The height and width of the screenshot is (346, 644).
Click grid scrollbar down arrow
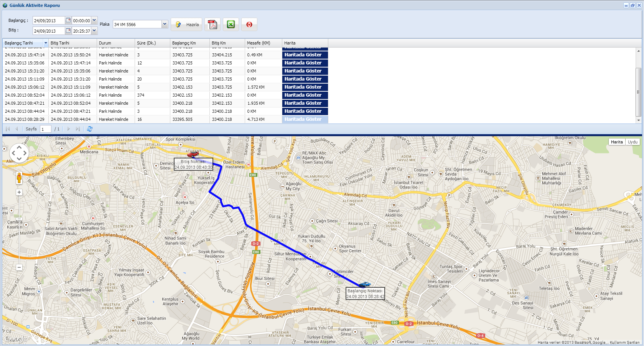click(638, 120)
